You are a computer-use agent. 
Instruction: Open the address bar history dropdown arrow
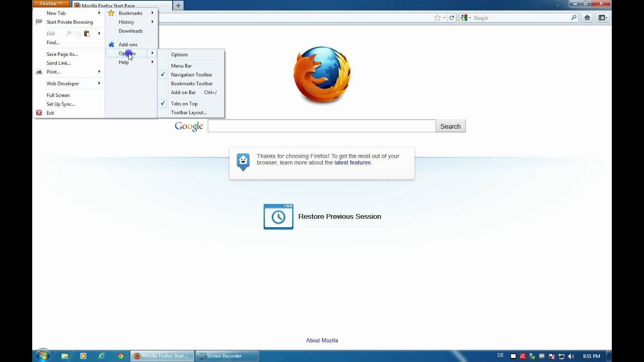click(444, 18)
